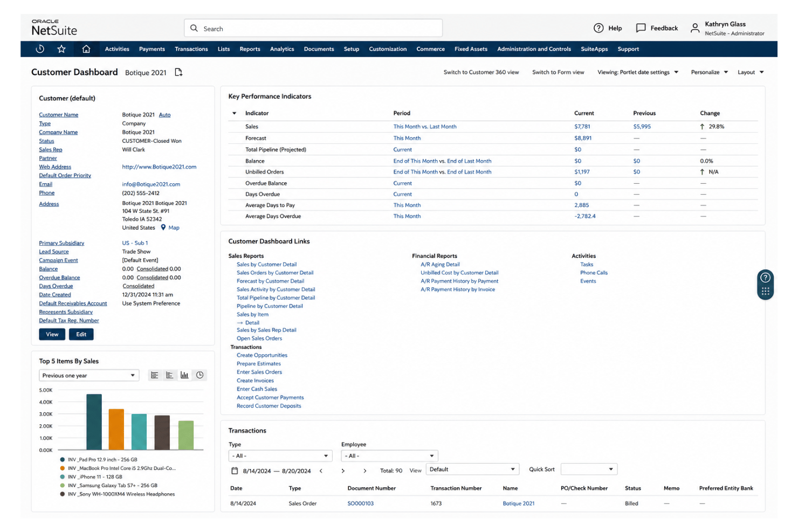798x532 pixels.
Task: Click the Sales current value $7,781
Action: pyautogui.click(x=582, y=127)
